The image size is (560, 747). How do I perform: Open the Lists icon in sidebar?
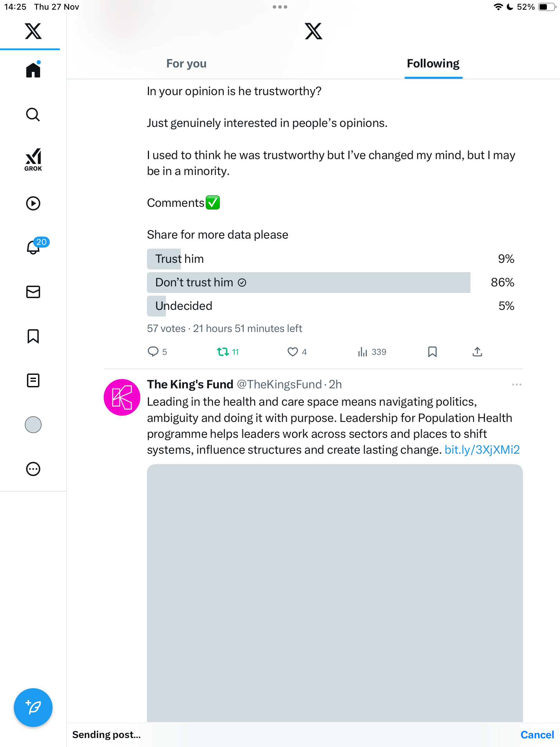[33, 380]
